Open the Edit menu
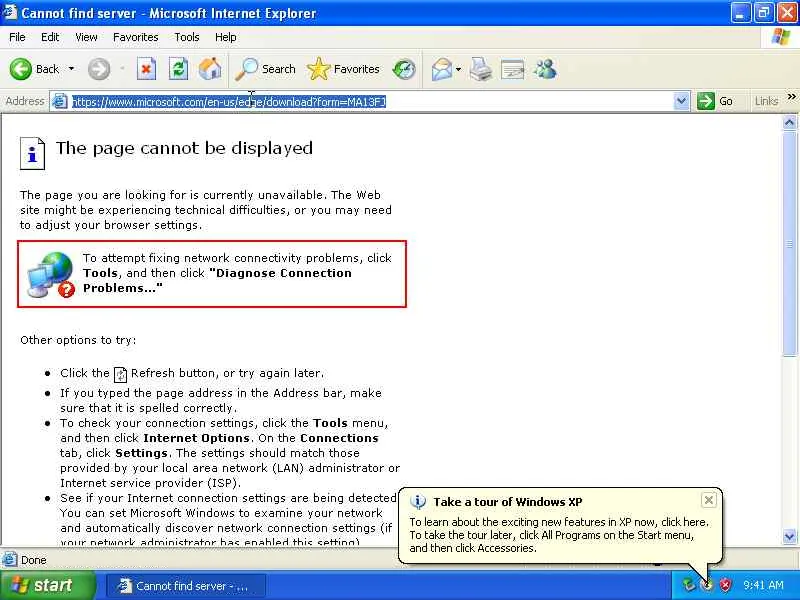The height and width of the screenshot is (600, 800). (50, 37)
